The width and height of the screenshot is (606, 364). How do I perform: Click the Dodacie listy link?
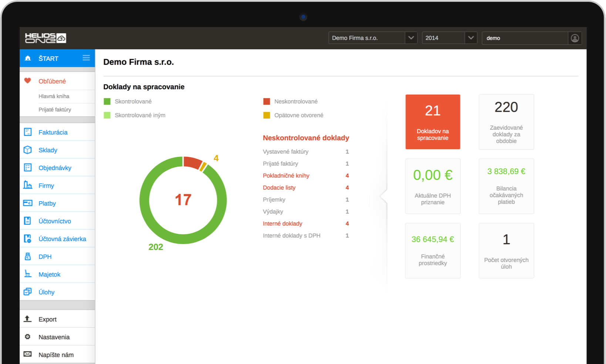279,188
